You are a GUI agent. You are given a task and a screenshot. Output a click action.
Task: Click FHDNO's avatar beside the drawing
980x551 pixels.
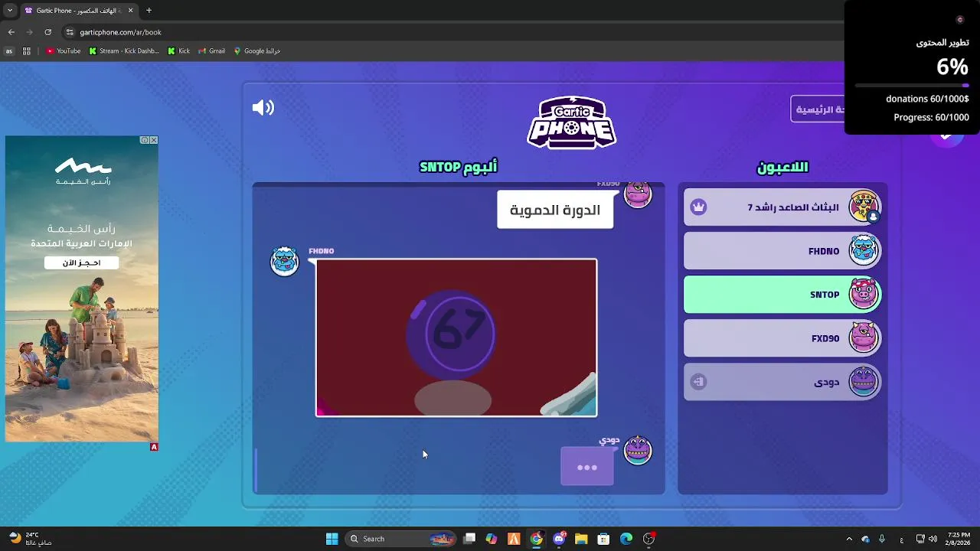point(284,261)
